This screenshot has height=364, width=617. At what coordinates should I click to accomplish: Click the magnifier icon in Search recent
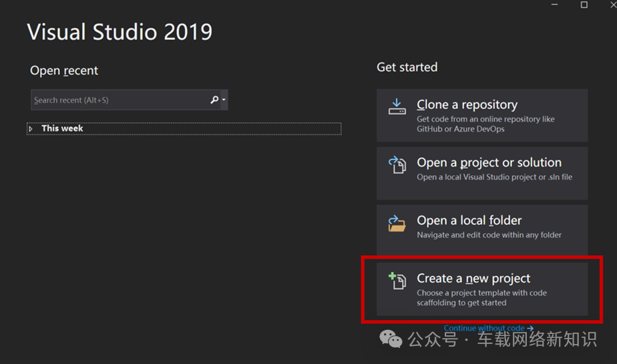214,100
